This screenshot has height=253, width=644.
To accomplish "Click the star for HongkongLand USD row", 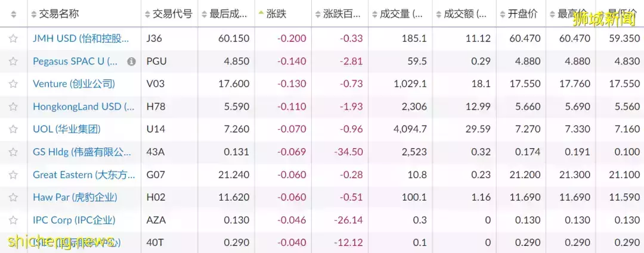I will 13,107.
